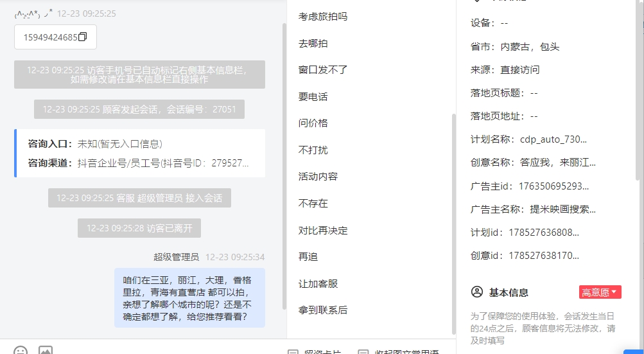
Task: Select the quick reply 不打扰
Action: point(313,150)
